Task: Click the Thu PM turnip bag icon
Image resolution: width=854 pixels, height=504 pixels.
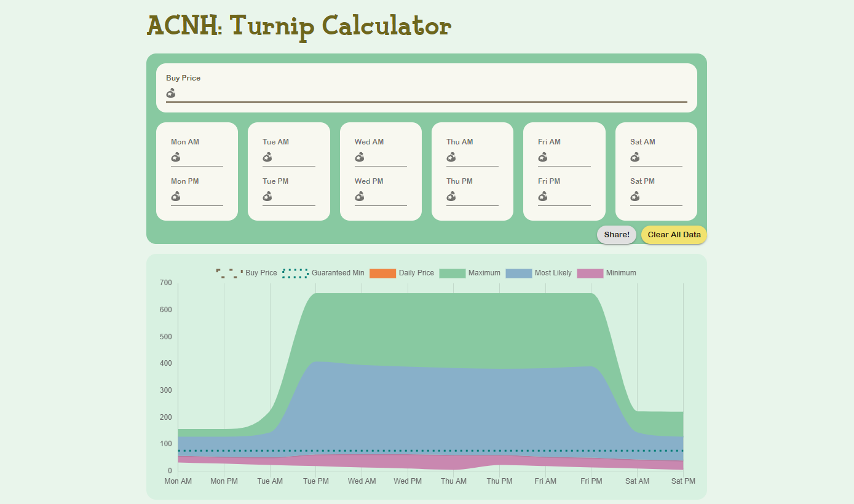Action: coord(451,197)
